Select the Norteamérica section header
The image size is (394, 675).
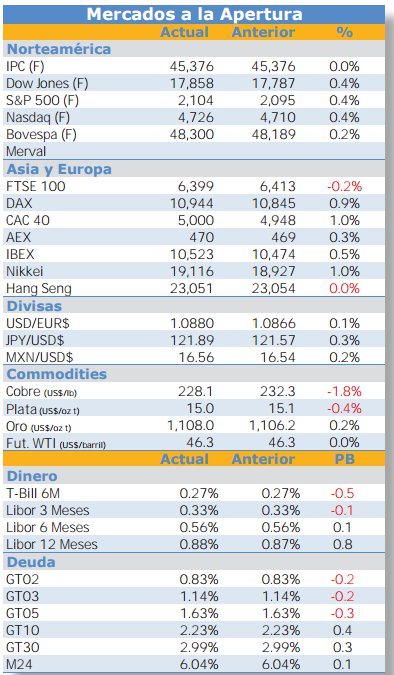(59, 49)
